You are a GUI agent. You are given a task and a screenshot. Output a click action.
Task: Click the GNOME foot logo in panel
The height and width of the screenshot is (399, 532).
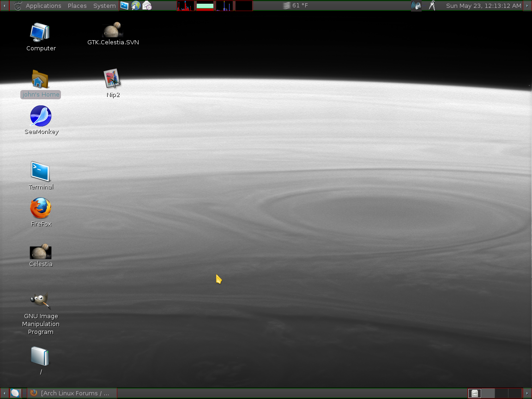pos(17,6)
